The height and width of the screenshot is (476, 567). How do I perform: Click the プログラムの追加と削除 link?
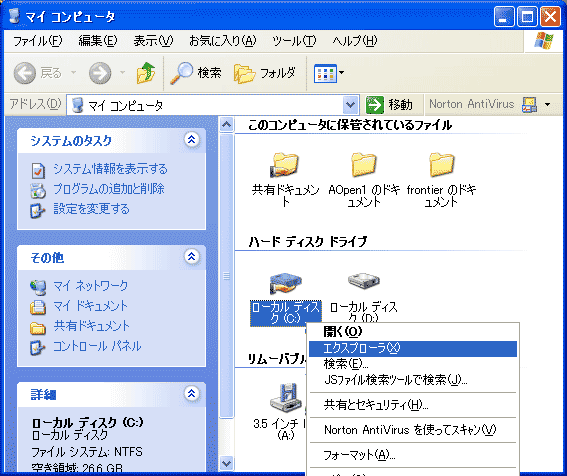coord(109,189)
